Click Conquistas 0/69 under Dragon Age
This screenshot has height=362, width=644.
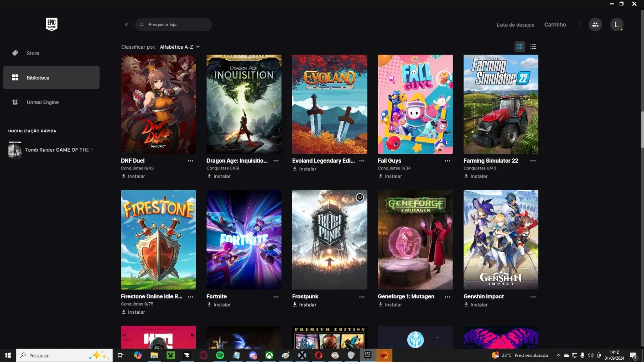223,169
